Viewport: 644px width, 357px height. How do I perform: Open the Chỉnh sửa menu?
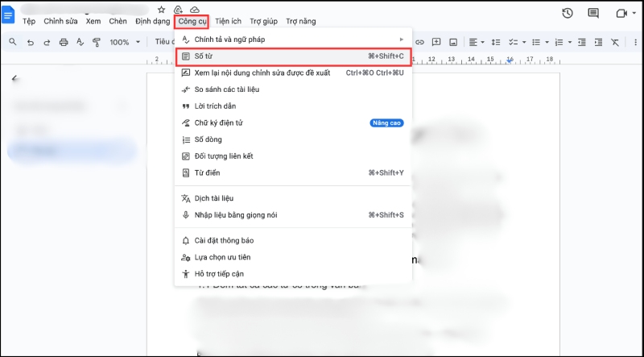point(60,21)
